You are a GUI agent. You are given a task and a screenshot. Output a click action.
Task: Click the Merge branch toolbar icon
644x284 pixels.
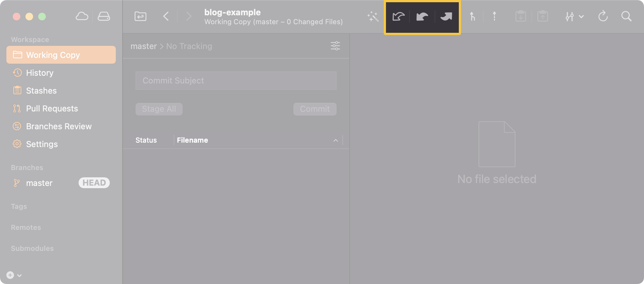[x=472, y=16]
